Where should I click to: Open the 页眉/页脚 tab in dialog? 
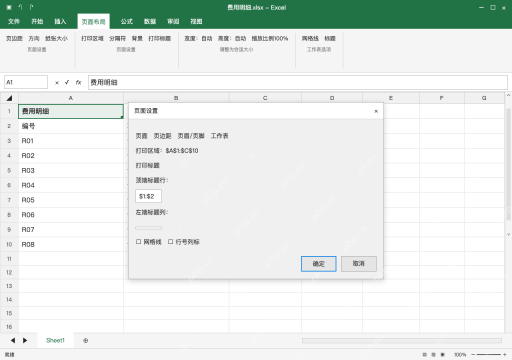pyautogui.click(x=191, y=136)
